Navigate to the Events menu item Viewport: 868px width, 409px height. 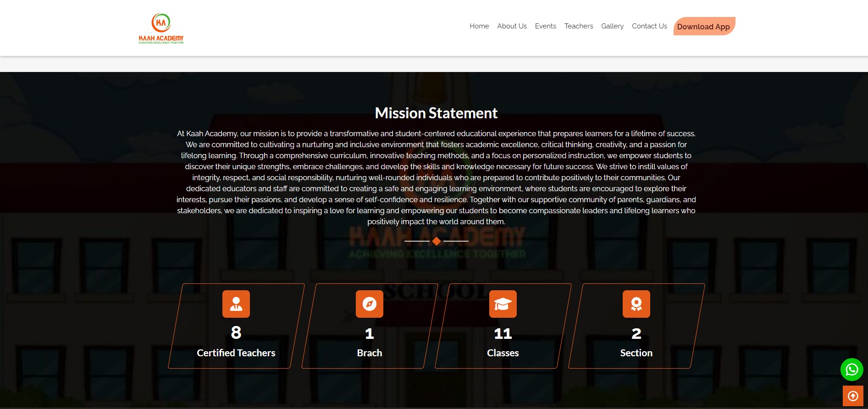[545, 26]
